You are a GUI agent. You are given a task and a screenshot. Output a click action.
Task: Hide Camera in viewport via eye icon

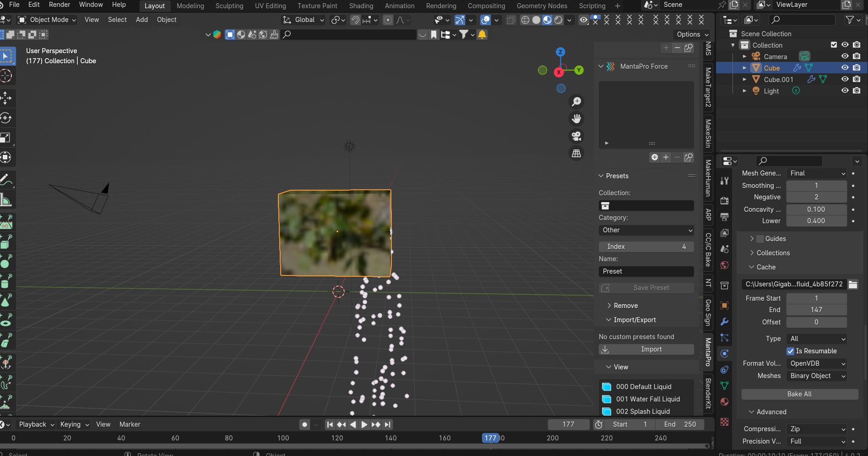pyautogui.click(x=845, y=56)
